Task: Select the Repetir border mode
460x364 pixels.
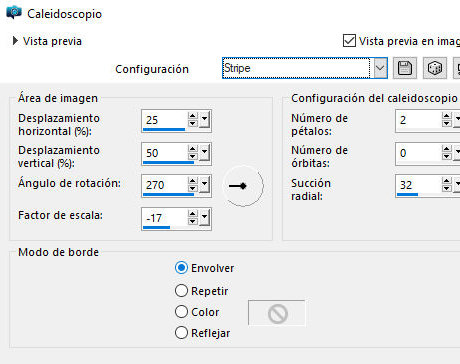Action: 181,291
